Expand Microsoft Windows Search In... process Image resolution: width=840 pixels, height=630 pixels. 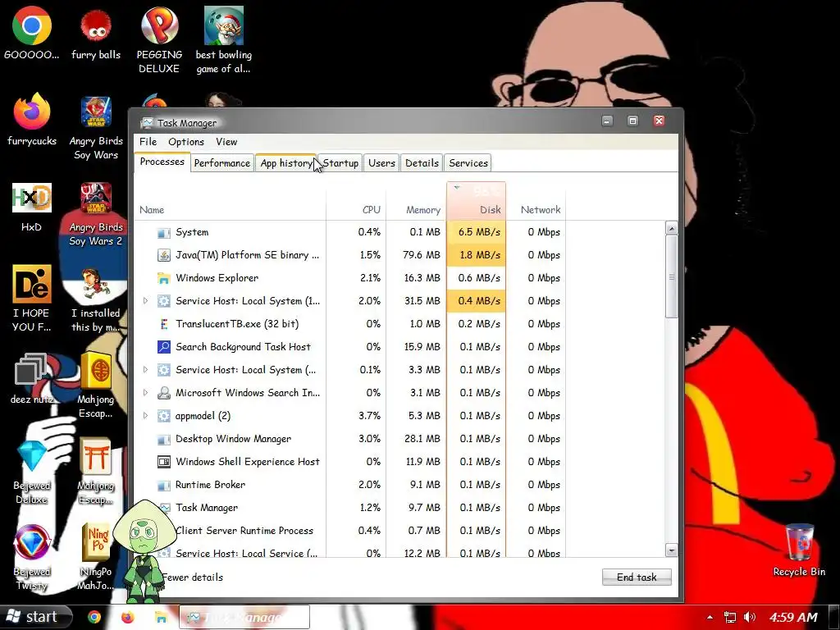(x=145, y=393)
